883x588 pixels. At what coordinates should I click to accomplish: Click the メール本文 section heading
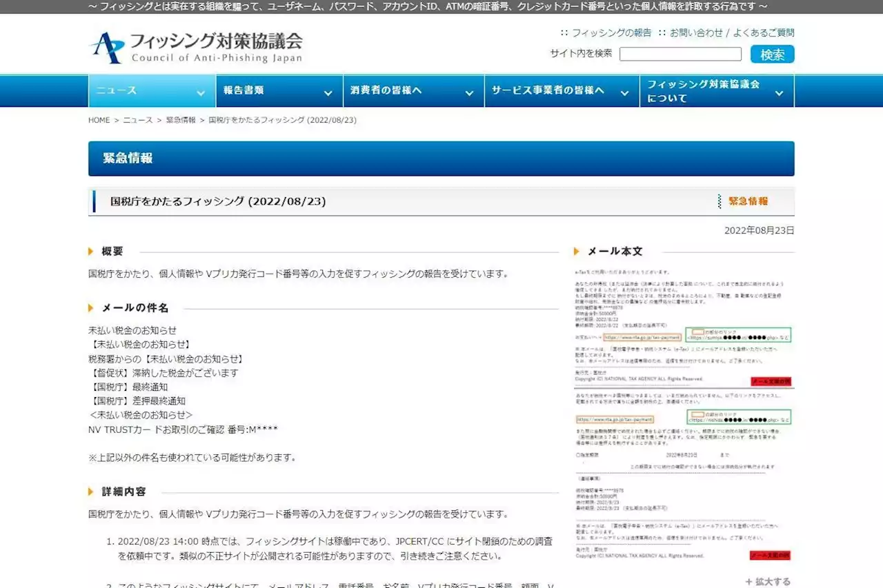(x=615, y=252)
